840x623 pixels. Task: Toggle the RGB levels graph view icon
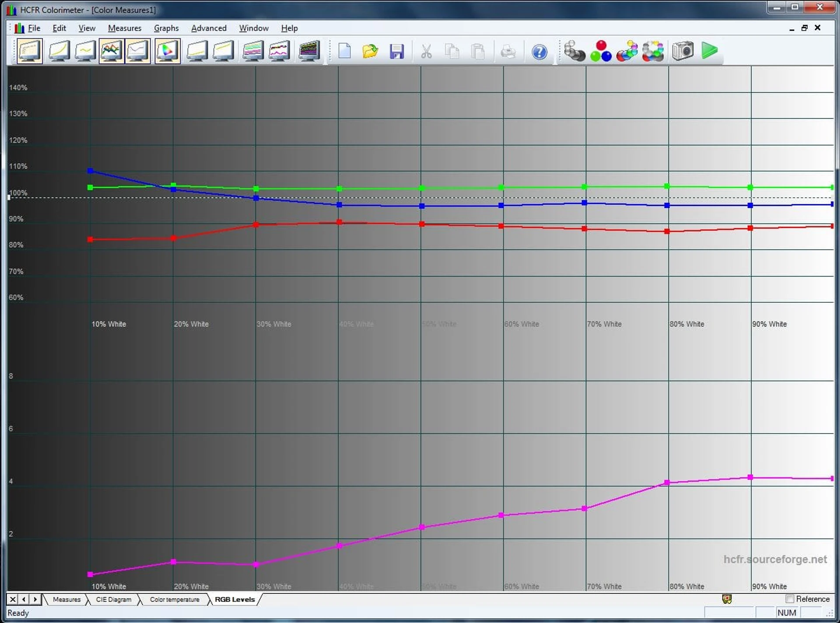click(x=112, y=51)
